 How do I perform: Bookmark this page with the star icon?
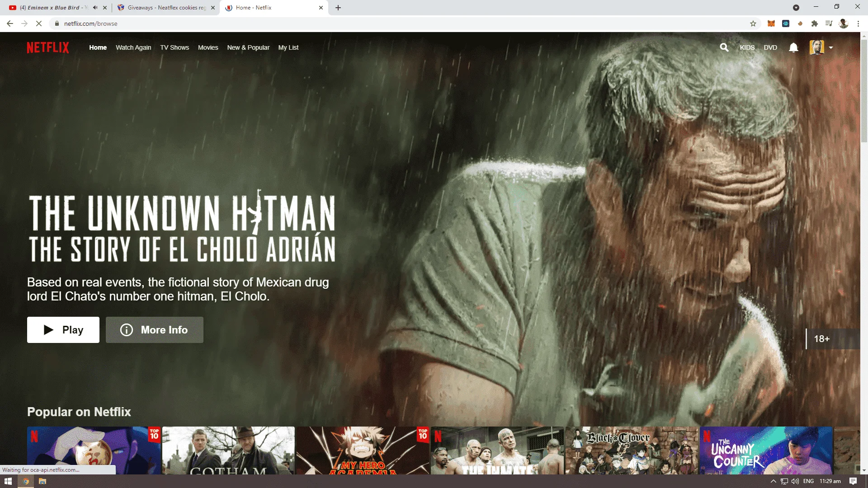click(753, 23)
